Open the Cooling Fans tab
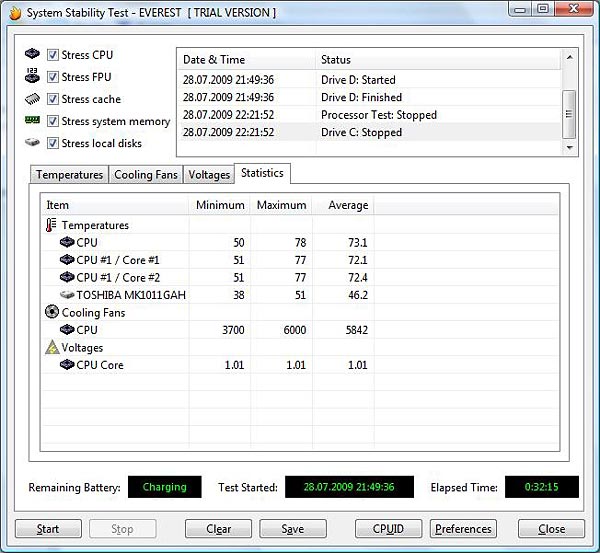 pos(146,175)
